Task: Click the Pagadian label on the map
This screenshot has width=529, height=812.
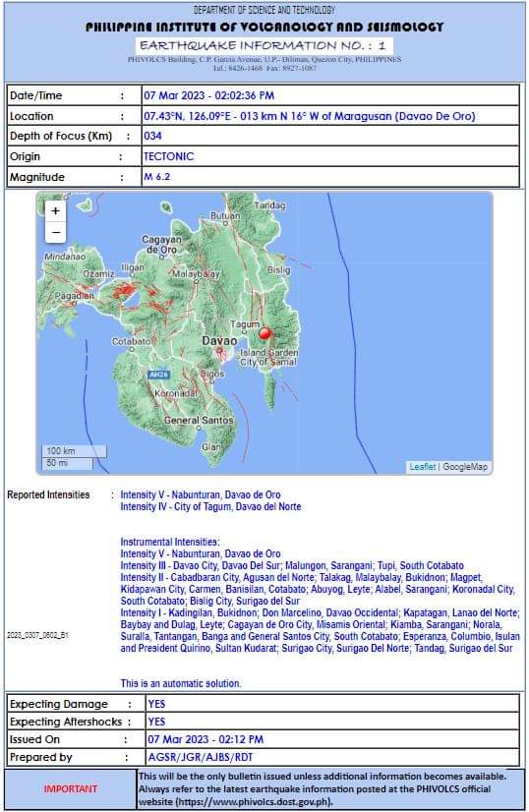Action: click(x=74, y=296)
